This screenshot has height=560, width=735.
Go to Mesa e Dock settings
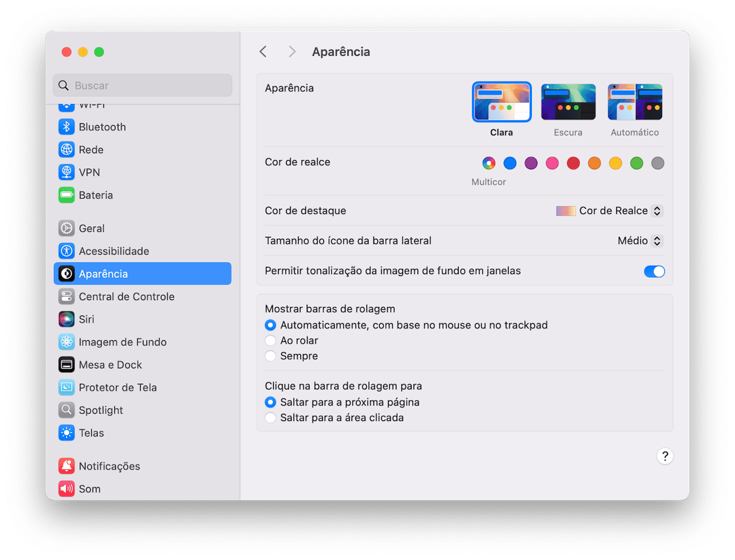coord(110,365)
